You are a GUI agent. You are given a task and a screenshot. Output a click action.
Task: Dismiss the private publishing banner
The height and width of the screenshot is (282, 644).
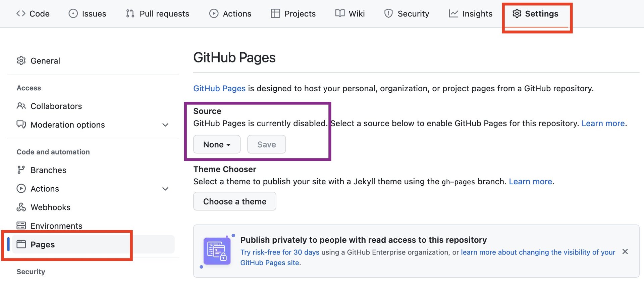[625, 251]
